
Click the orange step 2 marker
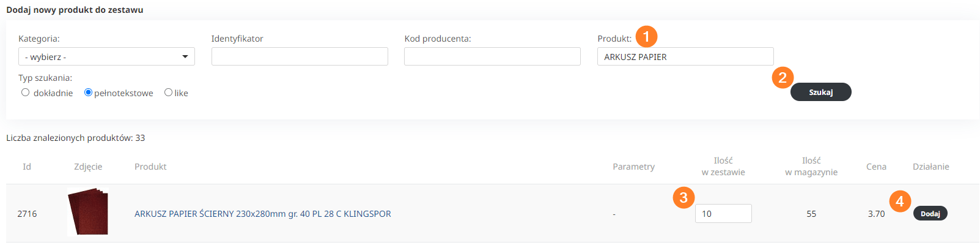(783, 78)
